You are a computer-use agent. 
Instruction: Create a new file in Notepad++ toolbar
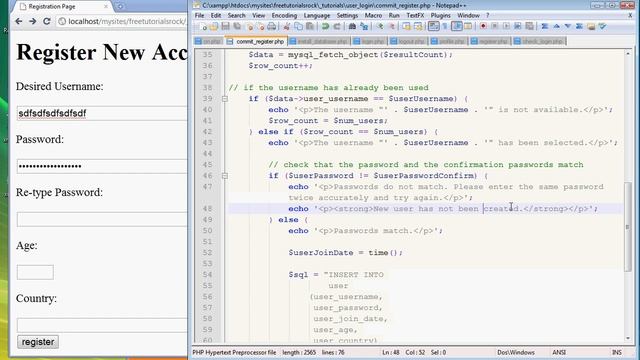click(204, 27)
